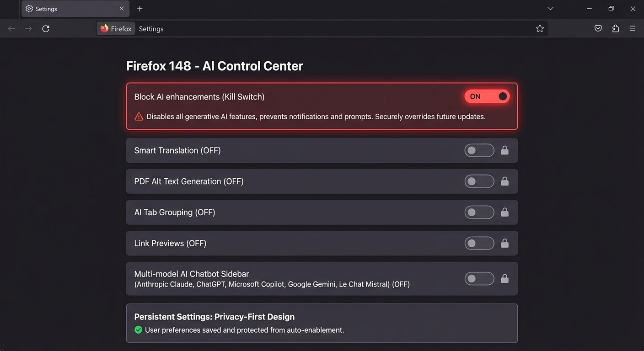Click the lock icon beside Link Previews
Image resolution: width=644 pixels, height=351 pixels.
click(504, 243)
